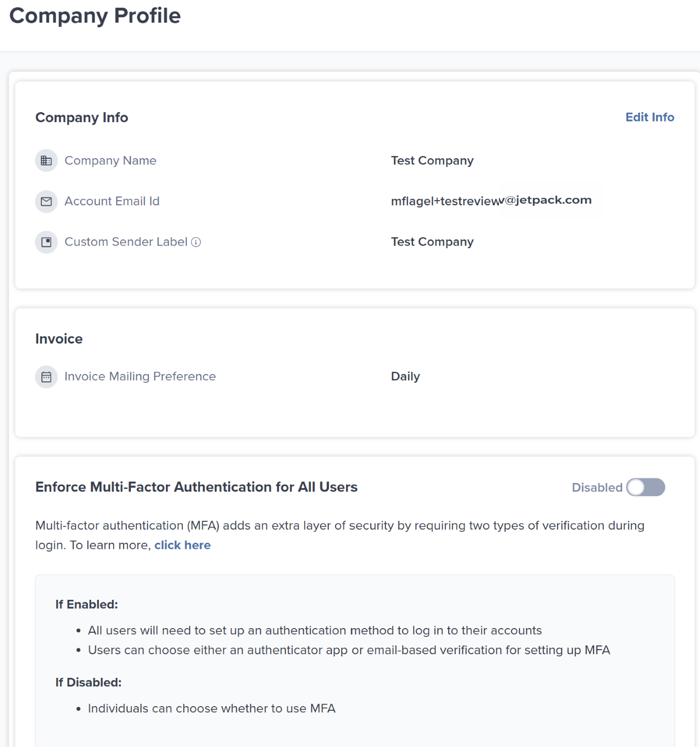The image size is (700, 747).
Task: Click the calendar icon beside Invoice Mailing Preference
Action: (x=46, y=376)
